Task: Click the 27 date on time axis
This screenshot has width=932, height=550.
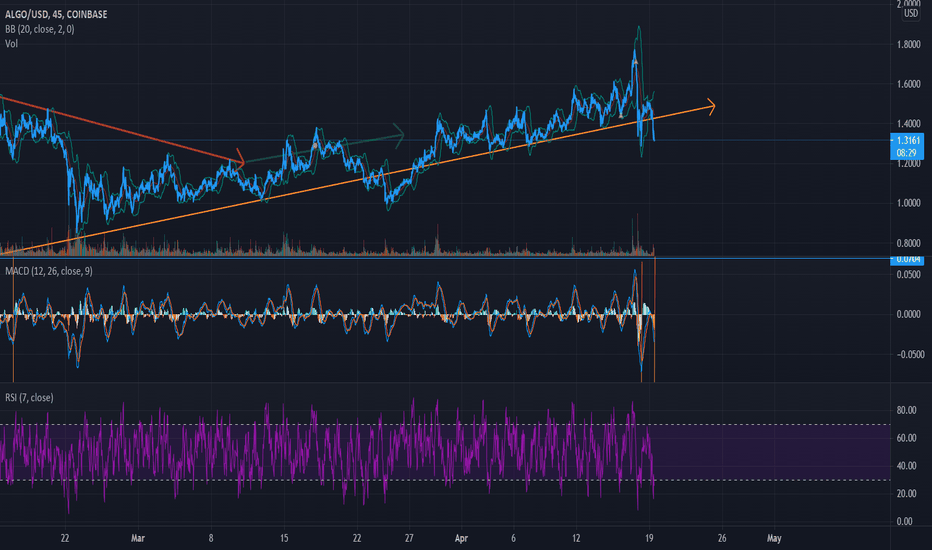Action: 409,538
